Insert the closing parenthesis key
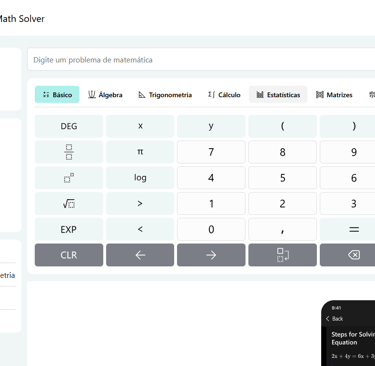375x366 pixels. point(347,126)
